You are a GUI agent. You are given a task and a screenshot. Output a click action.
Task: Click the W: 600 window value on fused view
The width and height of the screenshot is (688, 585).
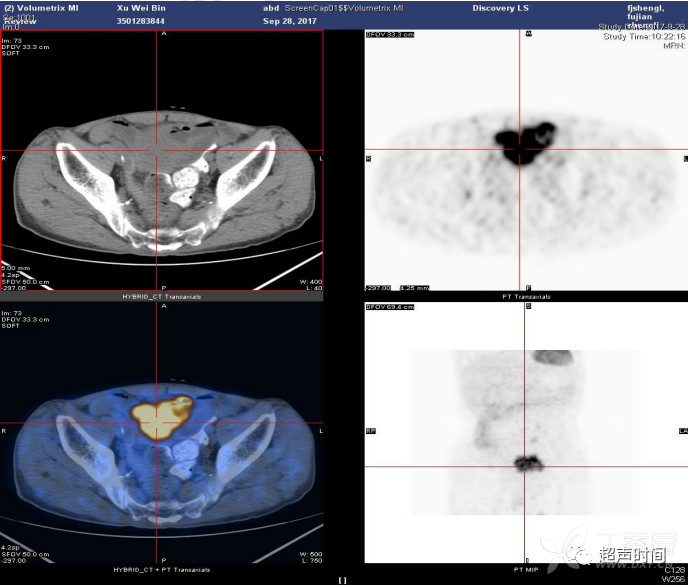coord(311,554)
